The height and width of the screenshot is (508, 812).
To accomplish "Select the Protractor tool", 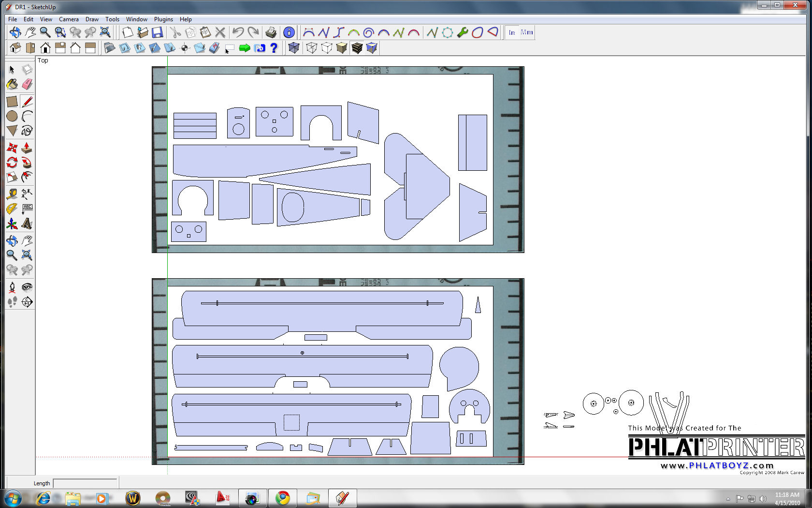I will (x=12, y=209).
